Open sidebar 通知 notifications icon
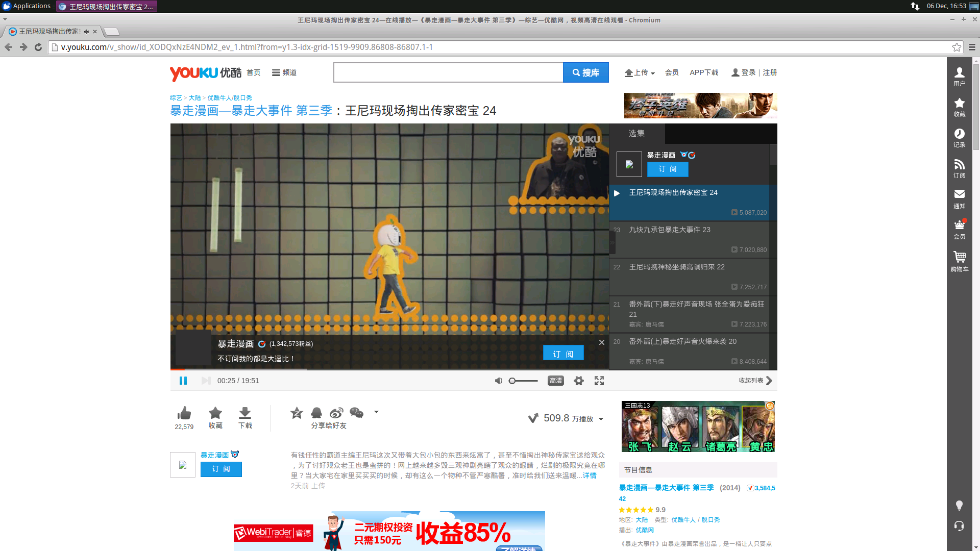 click(x=960, y=199)
